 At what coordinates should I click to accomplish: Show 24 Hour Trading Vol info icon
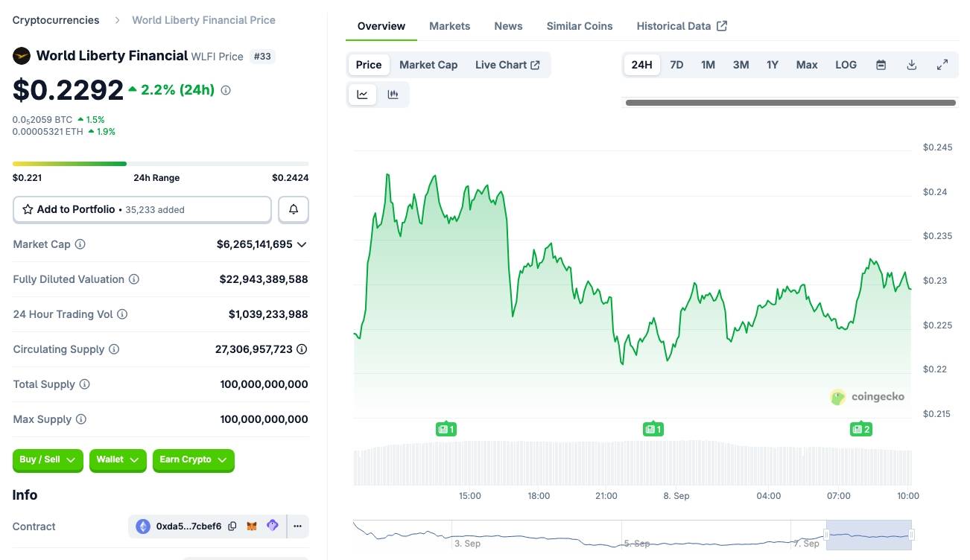[122, 314]
